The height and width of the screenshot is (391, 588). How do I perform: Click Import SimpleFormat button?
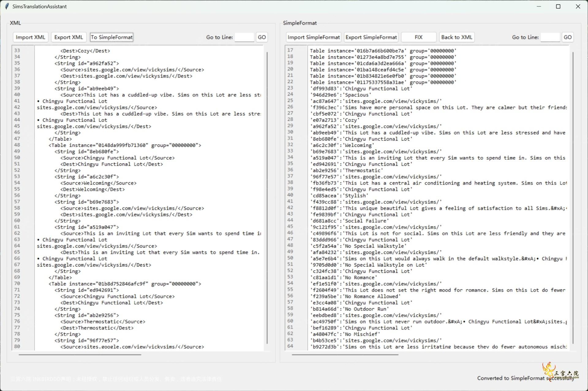click(314, 37)
